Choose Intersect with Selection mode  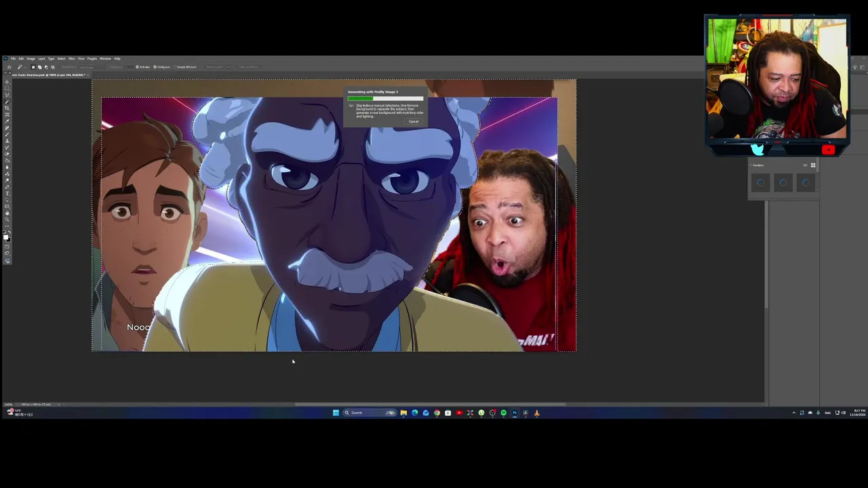click(x=53, y=67)
